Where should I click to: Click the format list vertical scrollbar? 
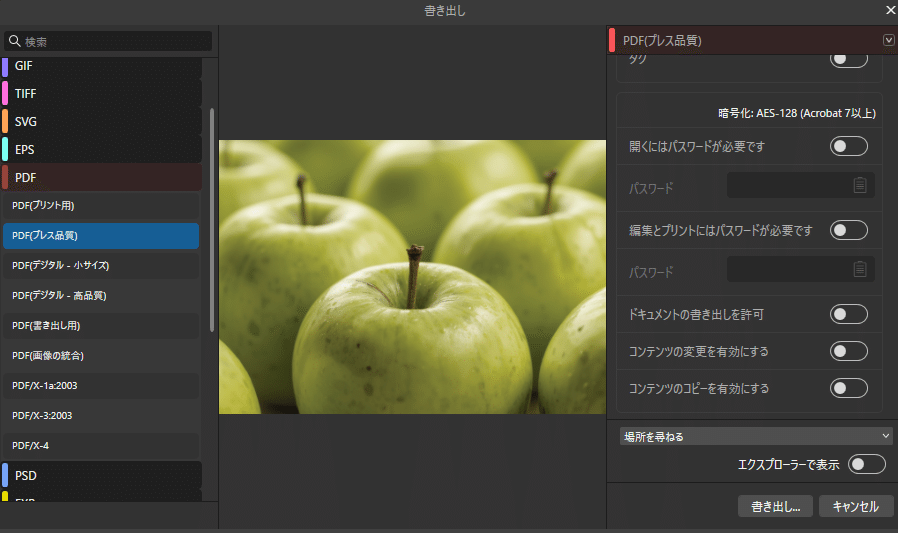(x=212, y=220)
